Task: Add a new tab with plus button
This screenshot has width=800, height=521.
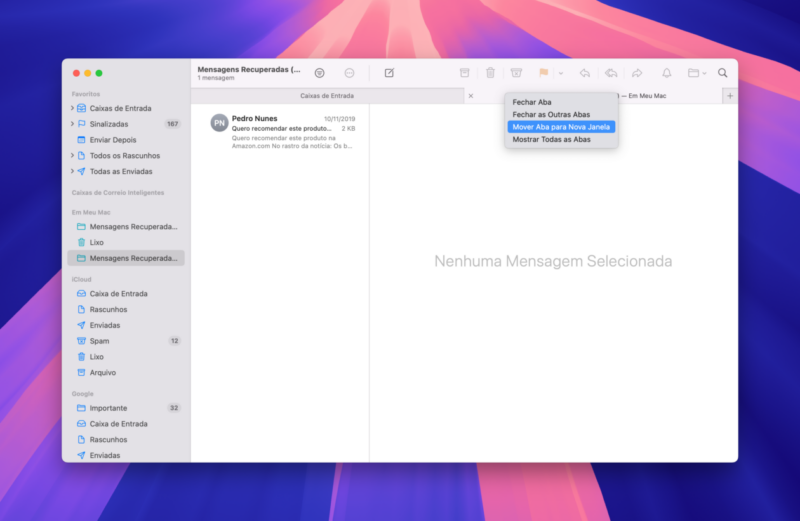Action: (x=730, y=95)
